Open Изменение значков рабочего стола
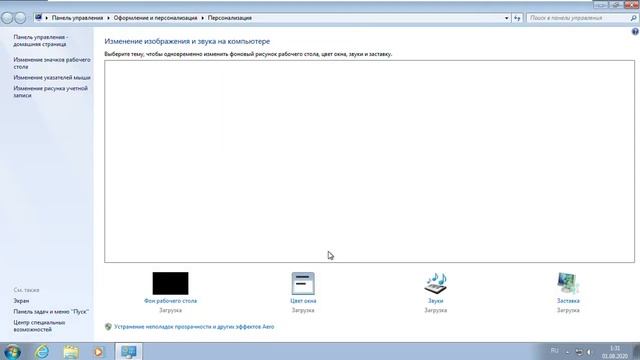640x360 pixels. [52, 63]
